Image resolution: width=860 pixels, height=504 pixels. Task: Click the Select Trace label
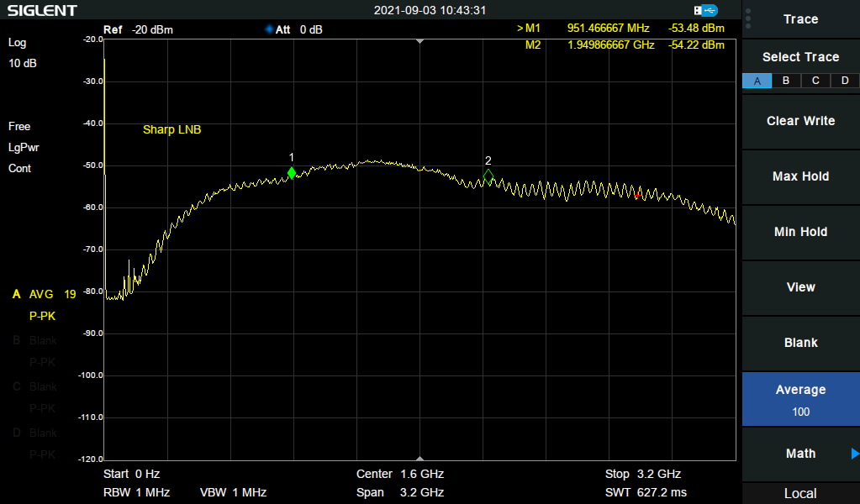point(801,57)
